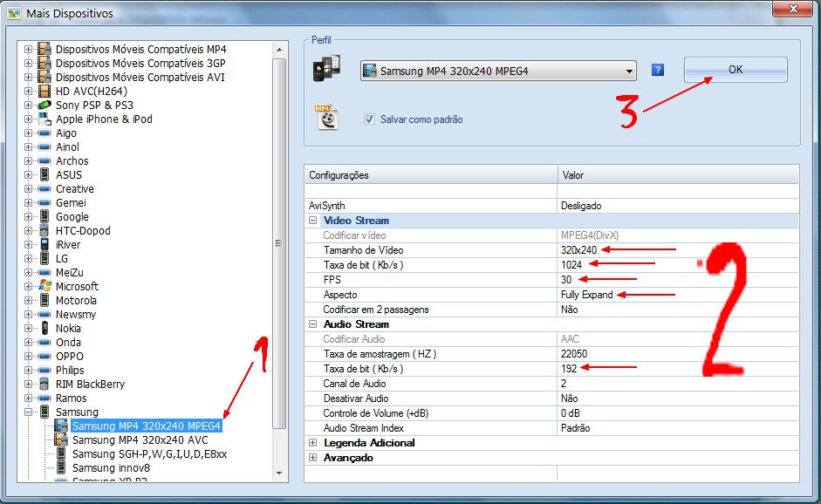
Task: Click the Samsung MP4 320x240 AVC icon
Action: tap(61, 439)
